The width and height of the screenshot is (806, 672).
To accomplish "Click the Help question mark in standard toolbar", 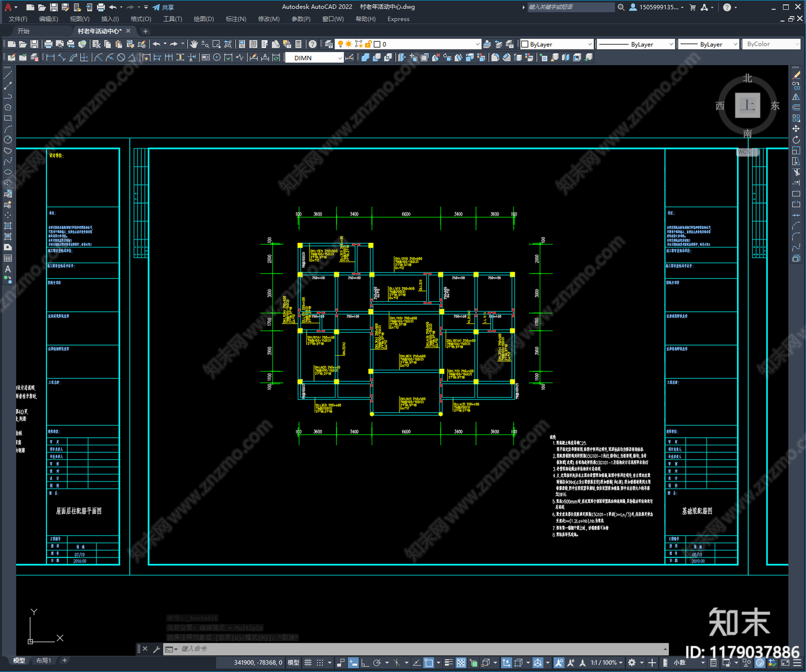I will pos(313,44).
